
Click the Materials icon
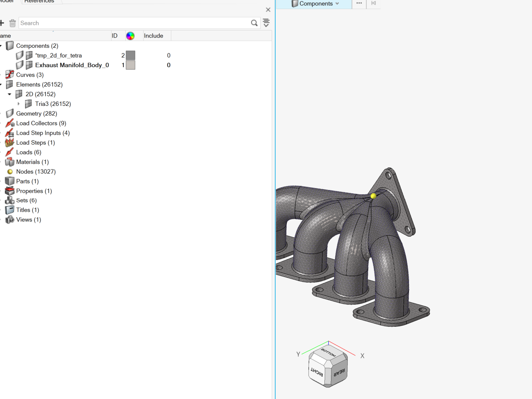click(10, 162)
